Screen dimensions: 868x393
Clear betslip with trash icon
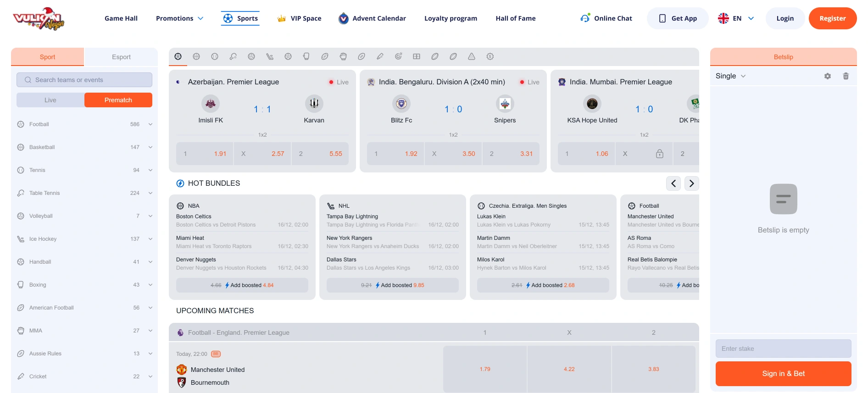point(846,76)
